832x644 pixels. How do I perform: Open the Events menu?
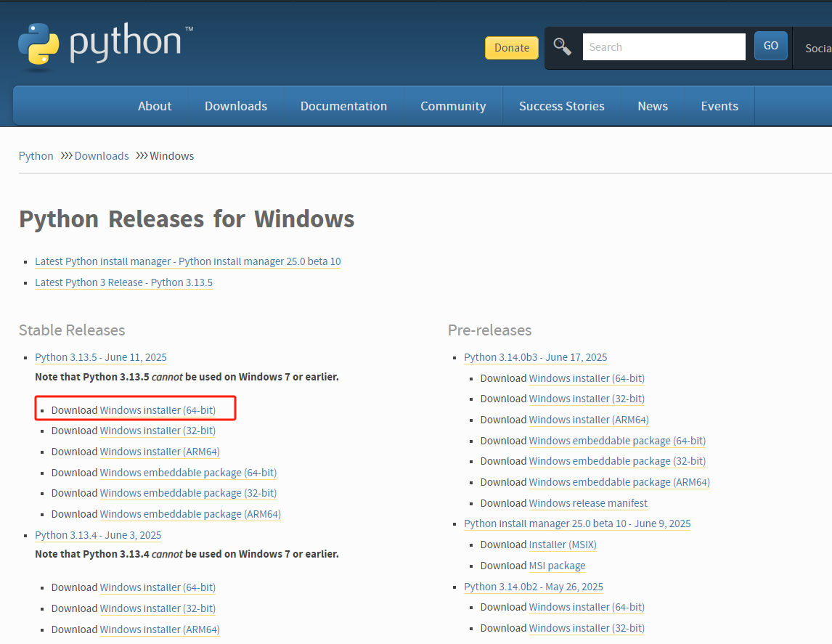(x=719, y=106)
